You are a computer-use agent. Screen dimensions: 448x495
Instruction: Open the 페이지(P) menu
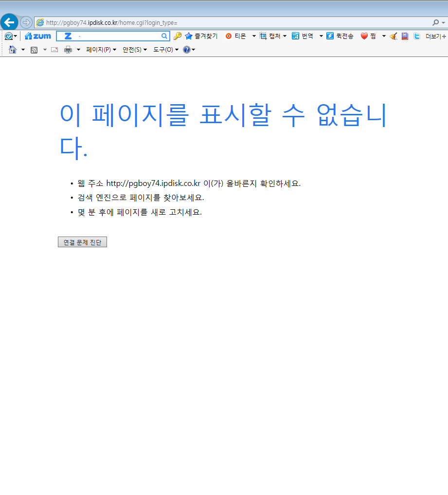pyautogui.click(x=101, y=50)
